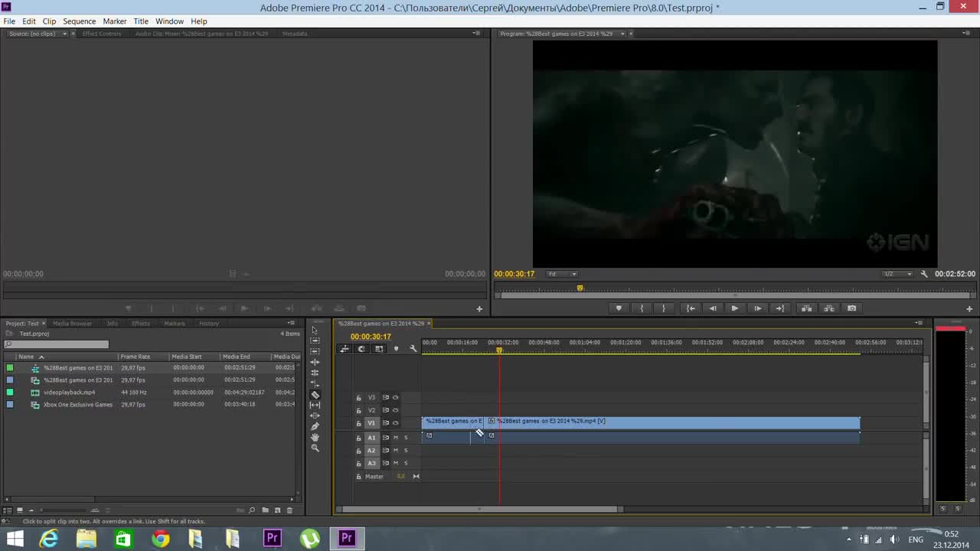This screenshot has width=980, height=551.
Task: Select the Track Select Forward tool
Action: point(315,341)
